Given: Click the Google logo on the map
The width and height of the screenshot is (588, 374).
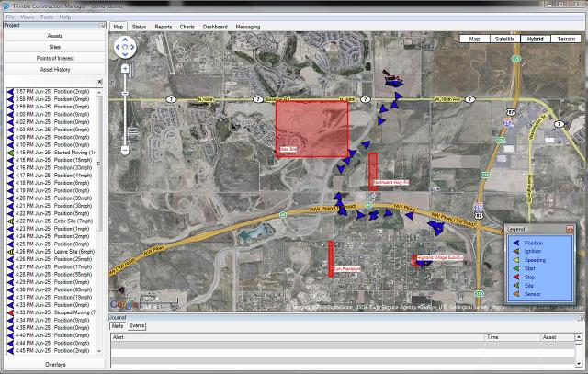Looking at the screenshot, I should [124, 304].
